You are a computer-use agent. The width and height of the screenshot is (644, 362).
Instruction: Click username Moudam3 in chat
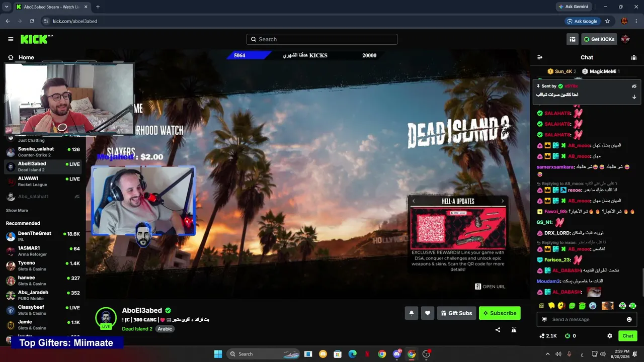click(x=548, y=281)
